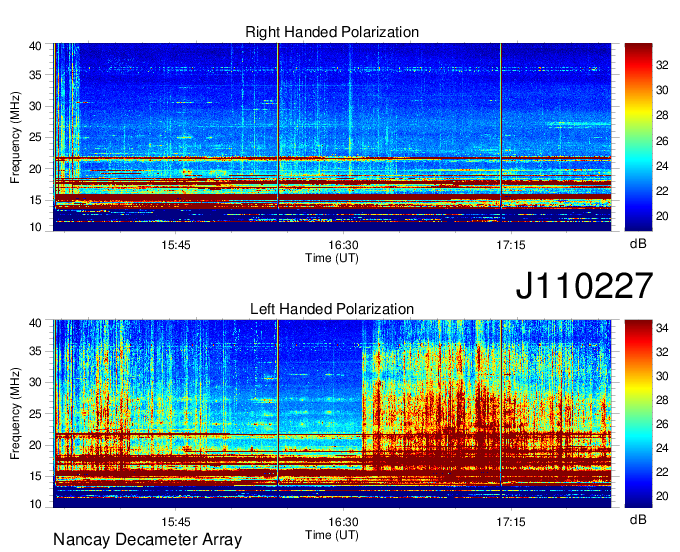Click the 16:30 tick label in top plot
This screenshot has width=680, height=552.
[343, 245]
